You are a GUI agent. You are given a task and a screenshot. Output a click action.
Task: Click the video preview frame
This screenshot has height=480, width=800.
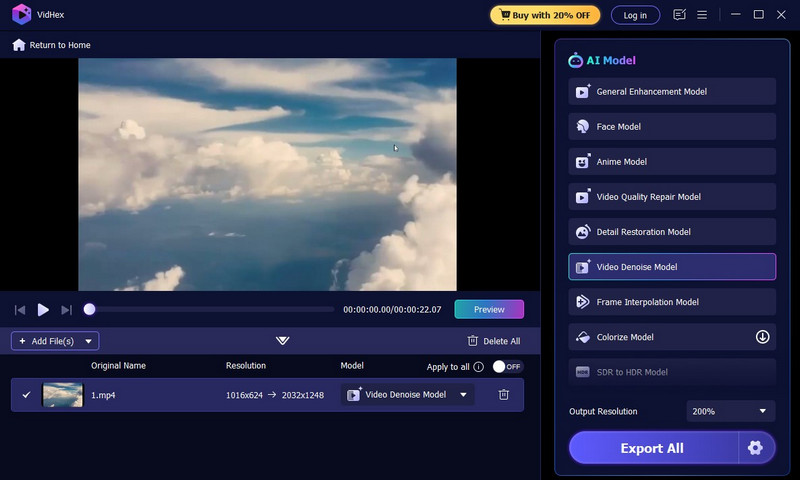267,174
